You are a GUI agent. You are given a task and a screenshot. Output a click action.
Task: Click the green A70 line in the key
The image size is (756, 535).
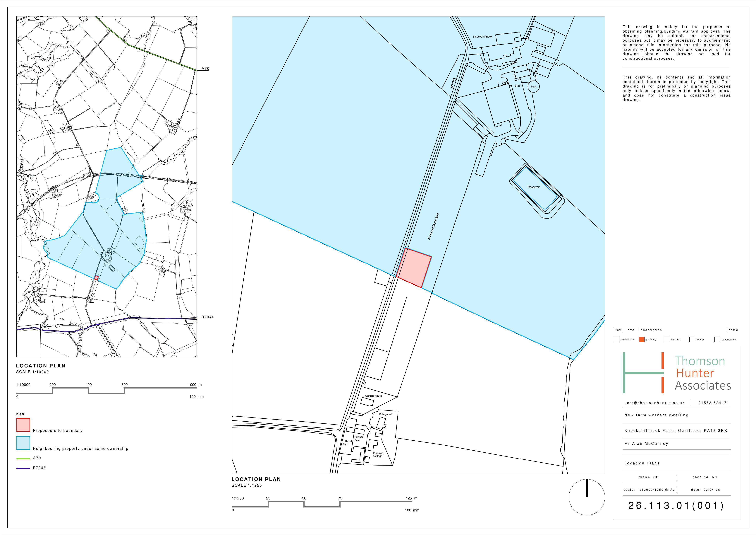pos(23,459)
